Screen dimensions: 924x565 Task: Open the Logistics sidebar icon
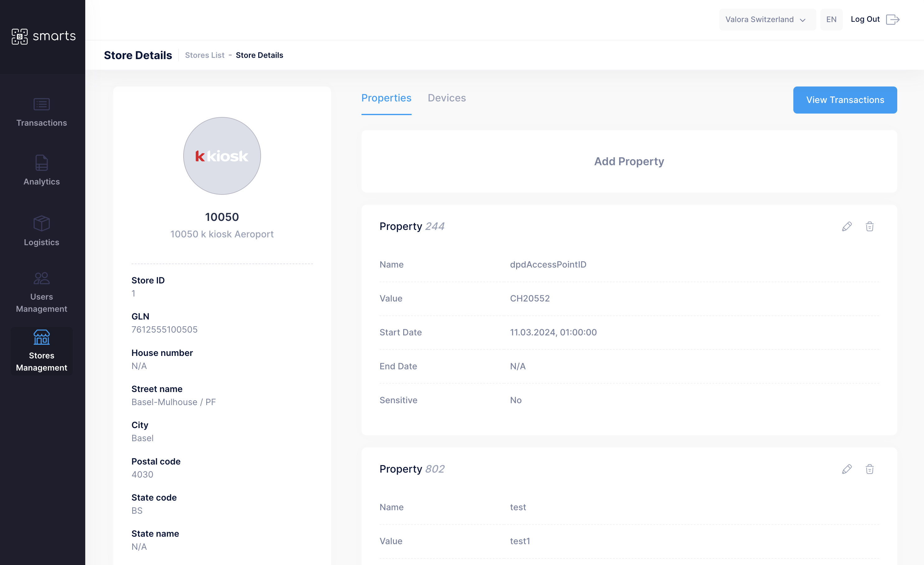pyautogui.click(x=42, y=223)
